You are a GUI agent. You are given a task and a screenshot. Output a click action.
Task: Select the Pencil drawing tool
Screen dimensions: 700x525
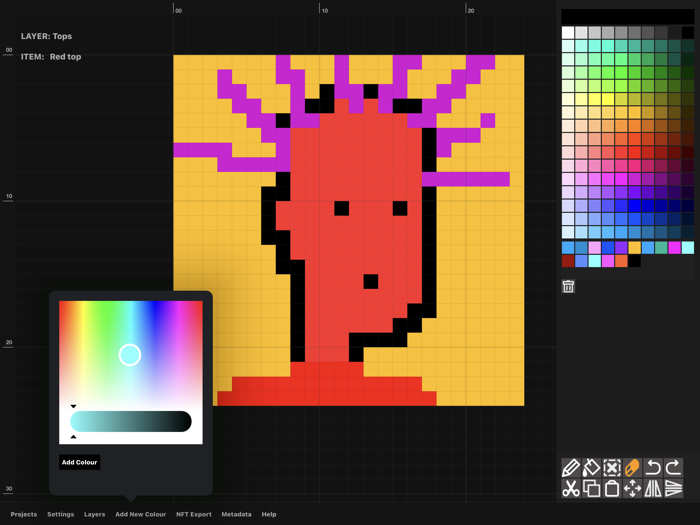(x=571, y=468)
